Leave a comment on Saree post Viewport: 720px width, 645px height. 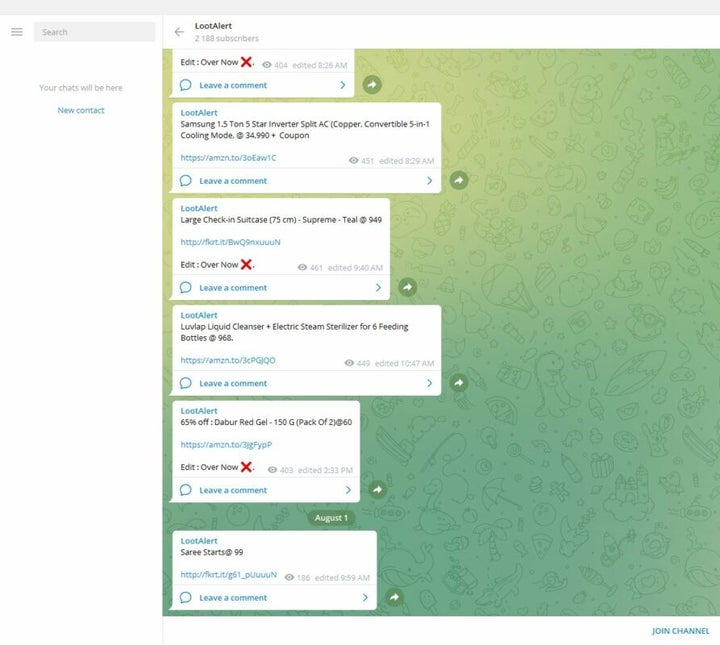[x=233, y=598]
